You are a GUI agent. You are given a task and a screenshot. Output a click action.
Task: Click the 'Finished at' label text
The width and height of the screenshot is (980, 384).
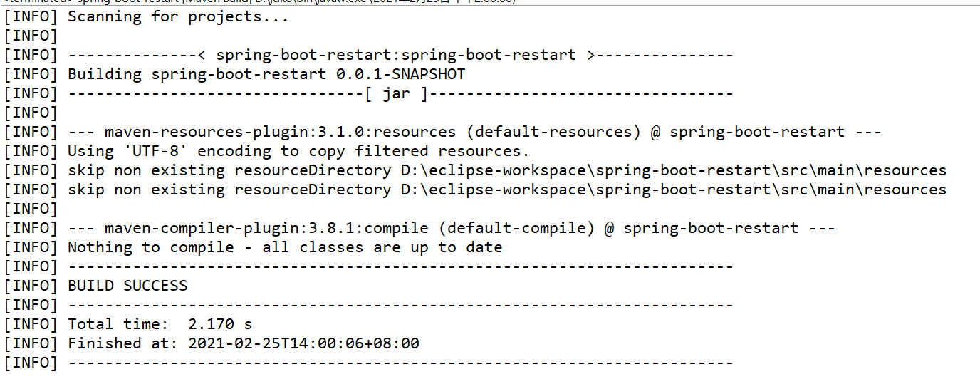(123, 343)
